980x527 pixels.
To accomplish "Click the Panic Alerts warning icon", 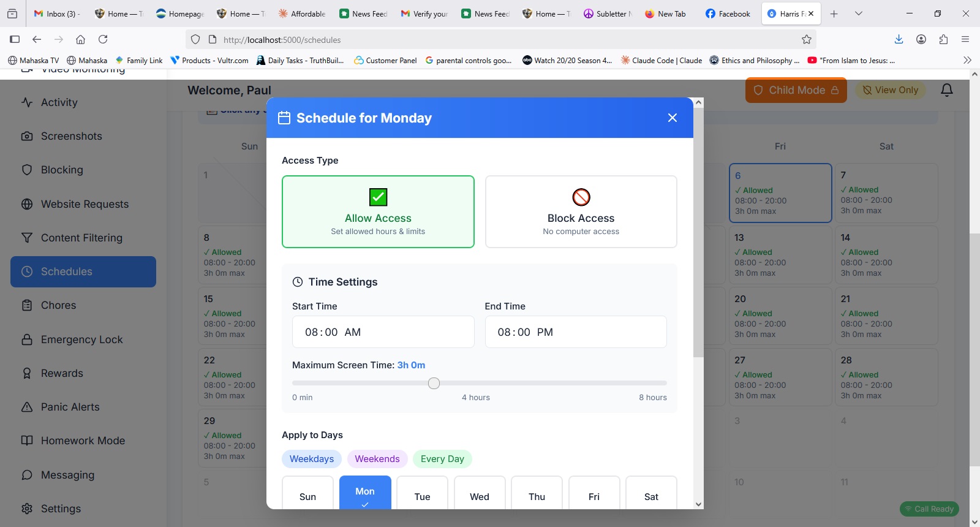I will pyautogui.click(x=27, y=407).
